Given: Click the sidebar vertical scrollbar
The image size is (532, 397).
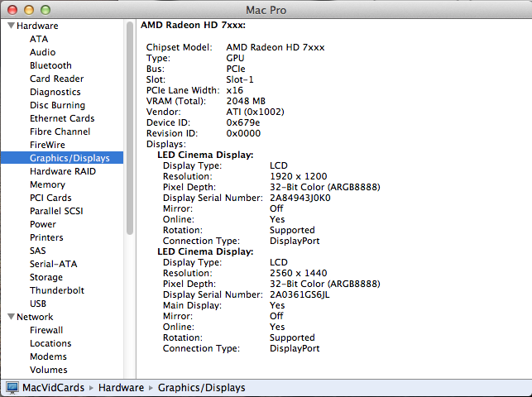Looking at the screenshot, I should tap(130, 128).
